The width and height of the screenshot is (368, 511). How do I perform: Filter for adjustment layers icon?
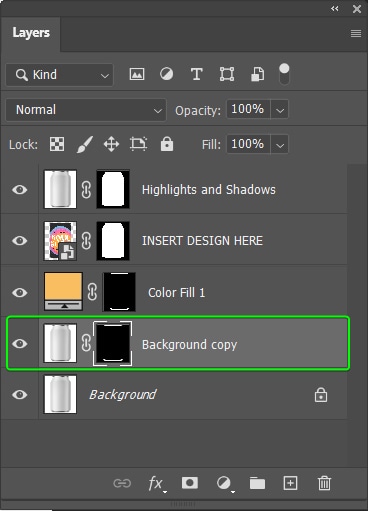point(166,74)
